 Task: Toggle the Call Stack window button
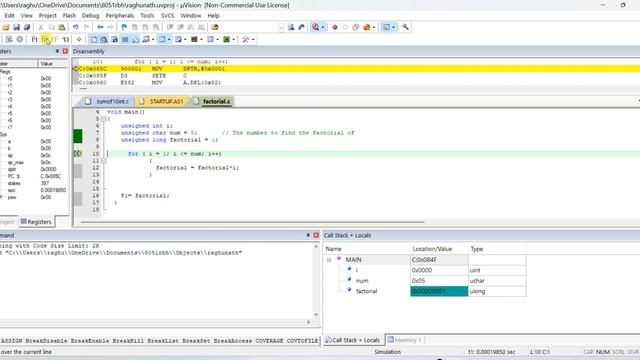[135, 40]
